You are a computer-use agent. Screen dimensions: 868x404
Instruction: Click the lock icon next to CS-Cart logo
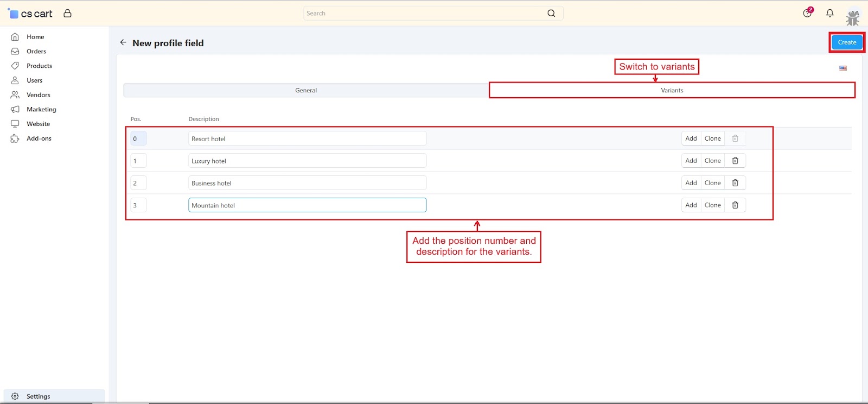(67, 14)
